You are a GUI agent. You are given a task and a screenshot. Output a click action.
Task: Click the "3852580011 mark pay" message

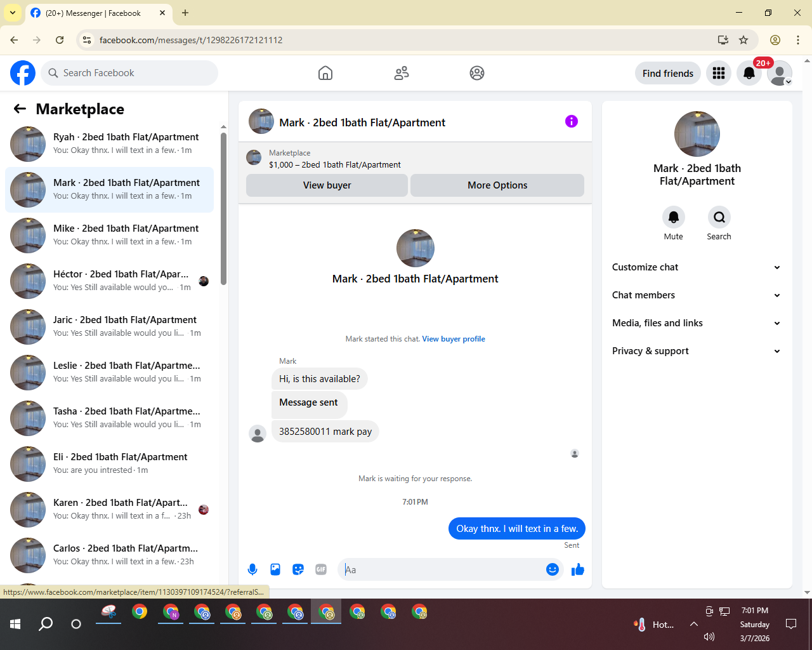tap(325, 432)
